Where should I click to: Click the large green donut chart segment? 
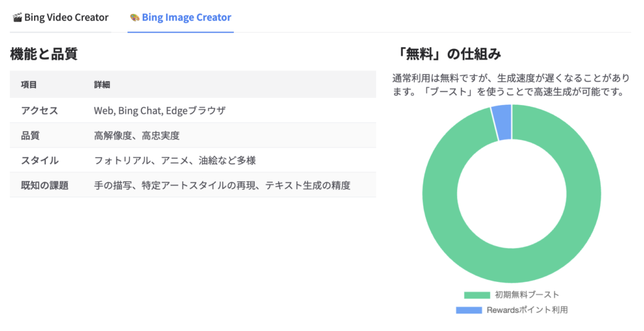512,266
